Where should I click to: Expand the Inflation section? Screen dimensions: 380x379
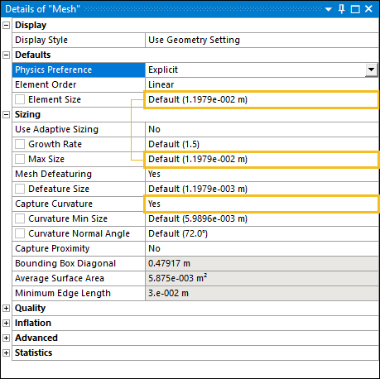[6, 323]
